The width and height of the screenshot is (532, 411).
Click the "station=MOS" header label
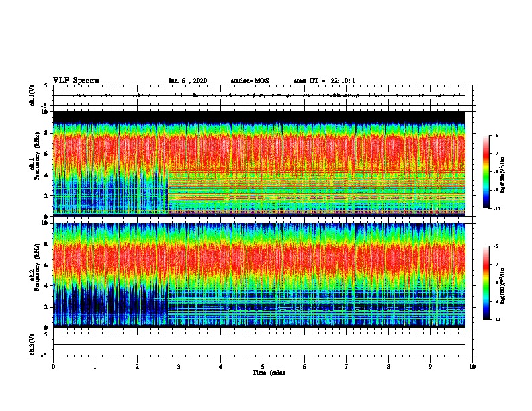click(x=250, y=81)
